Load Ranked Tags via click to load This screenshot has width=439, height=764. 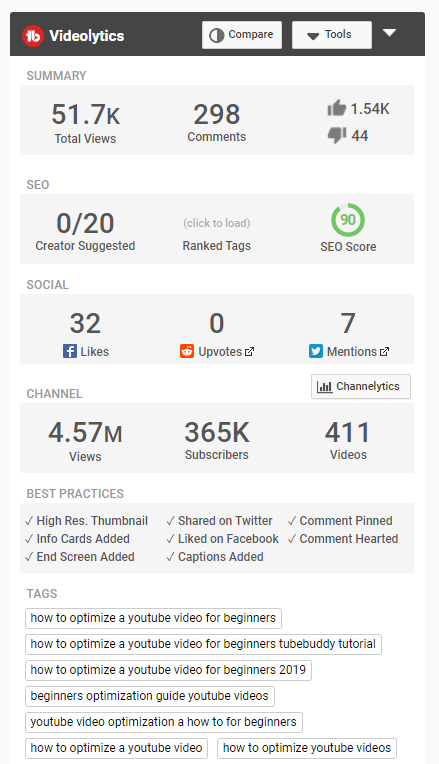pyautogui.click(x=217, y=223)
